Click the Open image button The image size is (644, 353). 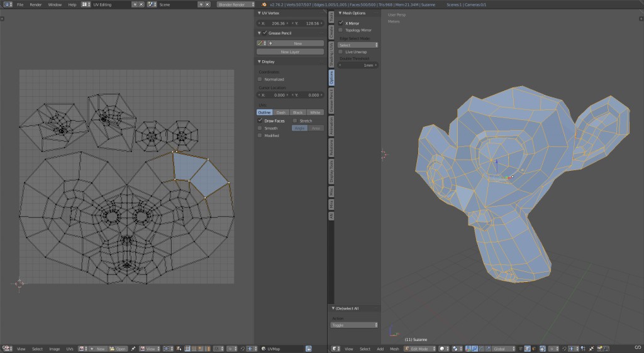118,349
